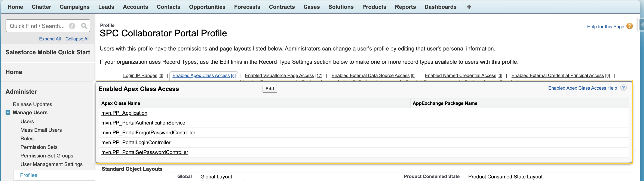Select the Contacts tab

point(169,7)
